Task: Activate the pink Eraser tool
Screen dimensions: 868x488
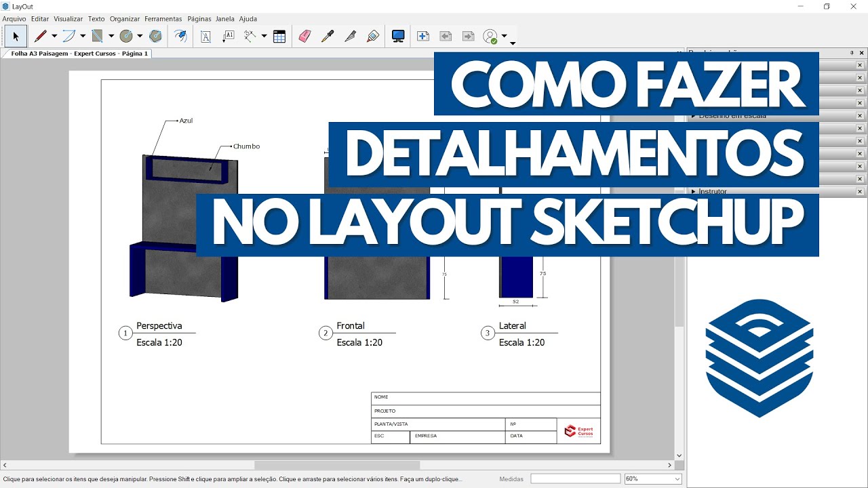Action: (x=304, y=37)
